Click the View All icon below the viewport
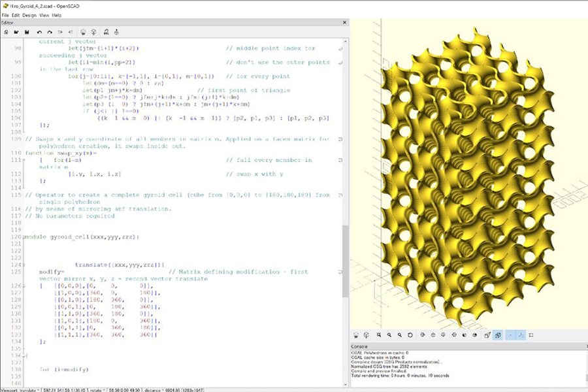588x392 pixels. click(379, 335)
